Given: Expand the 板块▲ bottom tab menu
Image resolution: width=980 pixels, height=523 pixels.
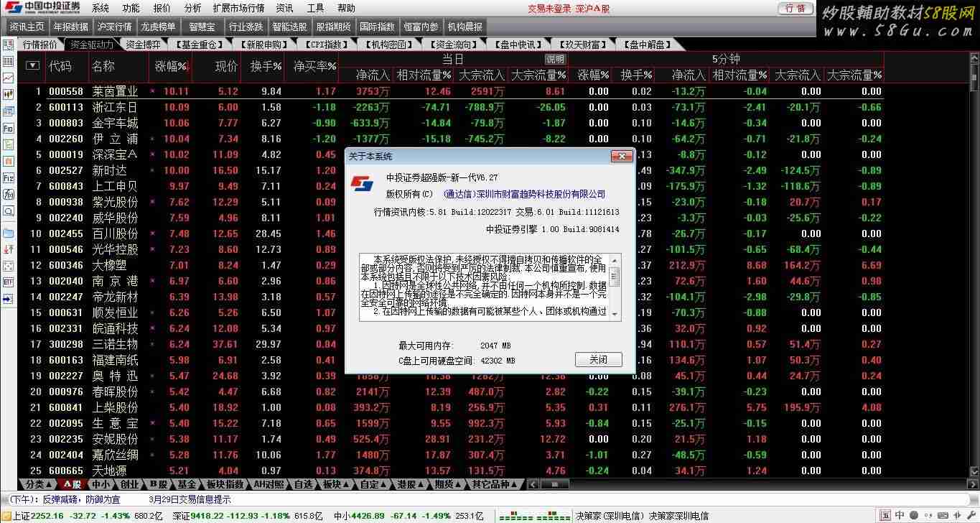Looking at the screenshot, I should [337, 484].
